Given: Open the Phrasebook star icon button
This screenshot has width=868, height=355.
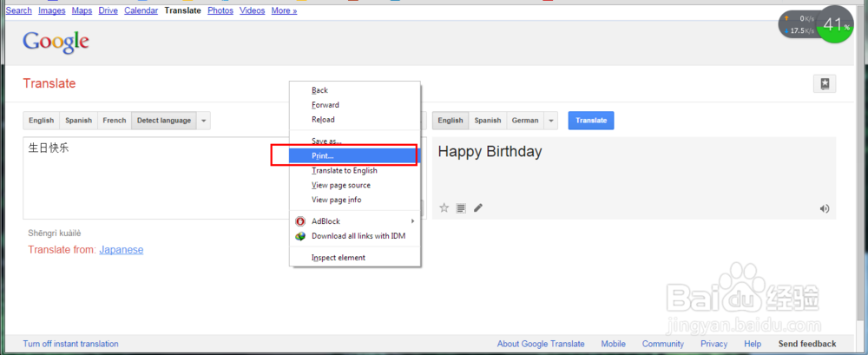Looking at the screenshot, I should (x=824, y=84).
